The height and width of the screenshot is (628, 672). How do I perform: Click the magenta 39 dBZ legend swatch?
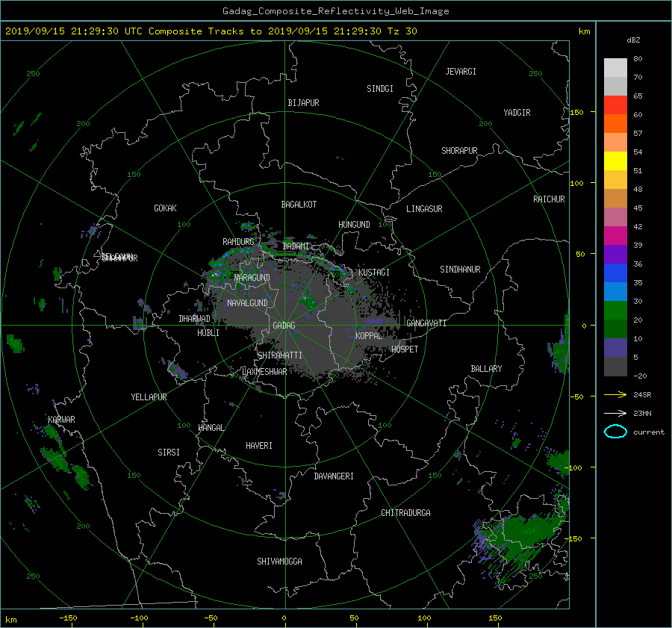[615, 235]
